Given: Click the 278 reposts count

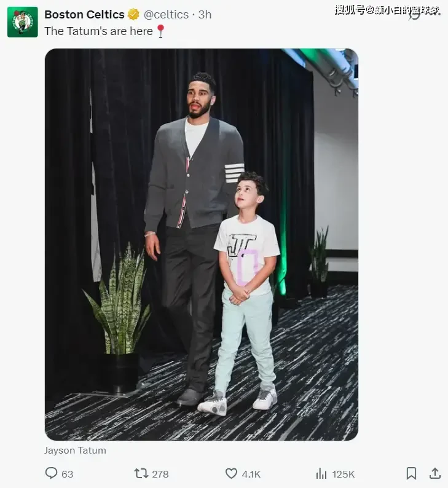Looking at the screenshot, I should pos(160,474).
